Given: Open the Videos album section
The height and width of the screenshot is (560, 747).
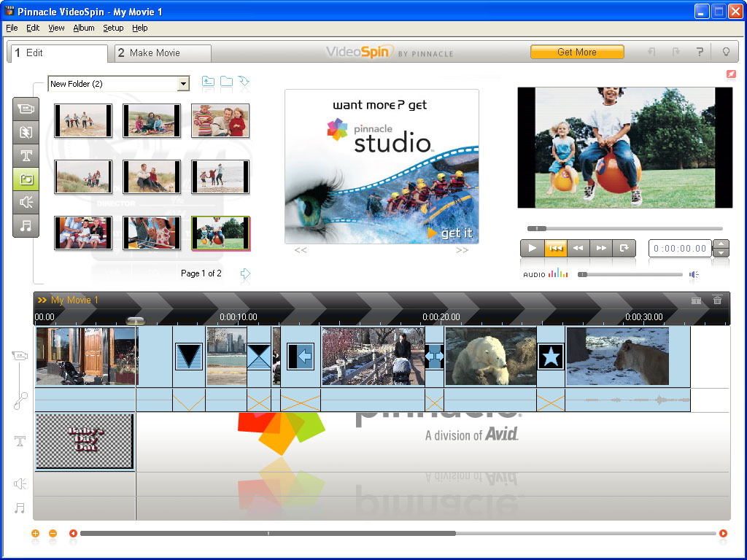Looking at the screenshot, I should pos(26,109).
